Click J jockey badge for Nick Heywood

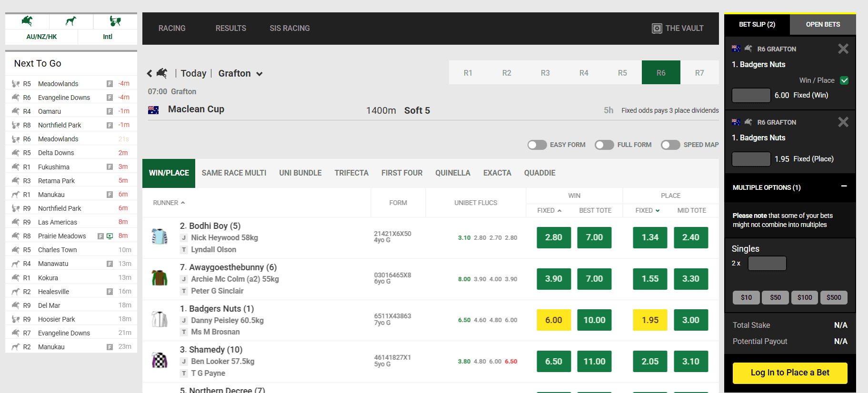[184, 238]
